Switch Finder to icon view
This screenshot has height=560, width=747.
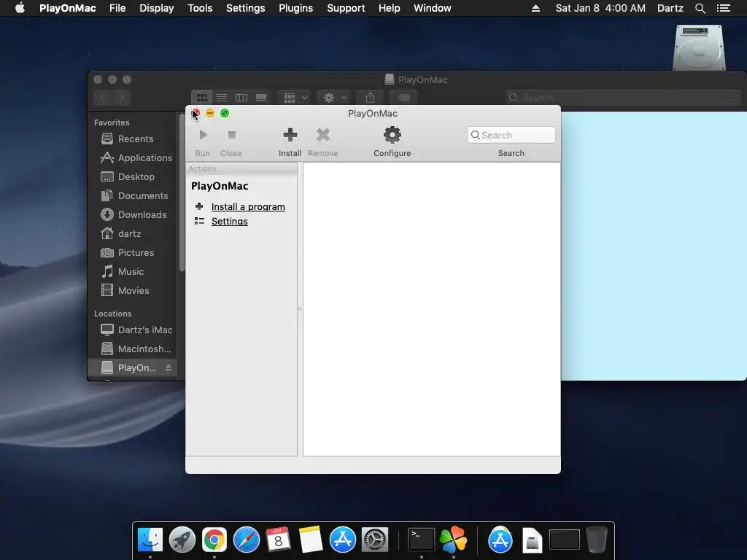coord(201,98)
